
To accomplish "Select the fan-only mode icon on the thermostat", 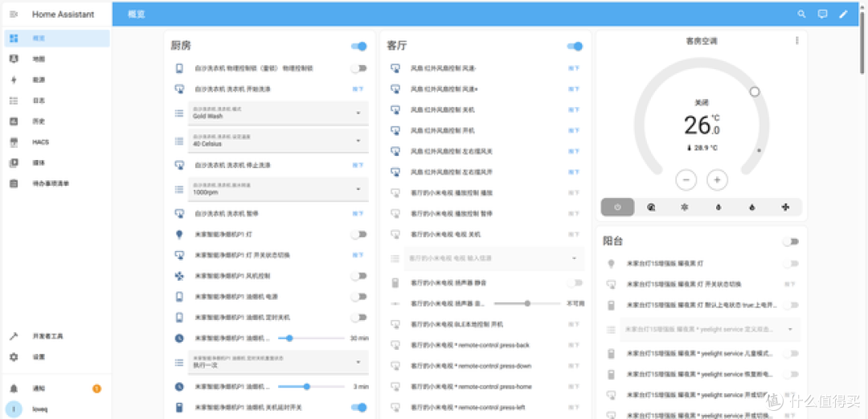I will point(785,207).
